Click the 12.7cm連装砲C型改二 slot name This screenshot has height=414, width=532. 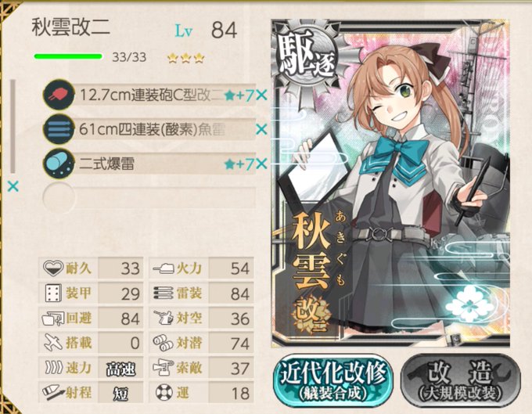(x=152, y=95)
